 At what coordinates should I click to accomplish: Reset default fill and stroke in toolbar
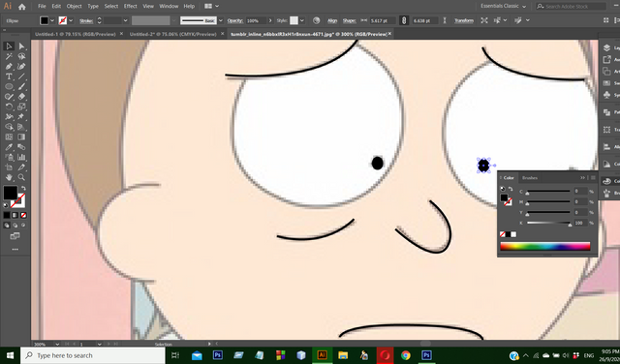click(x=6, y=205)
